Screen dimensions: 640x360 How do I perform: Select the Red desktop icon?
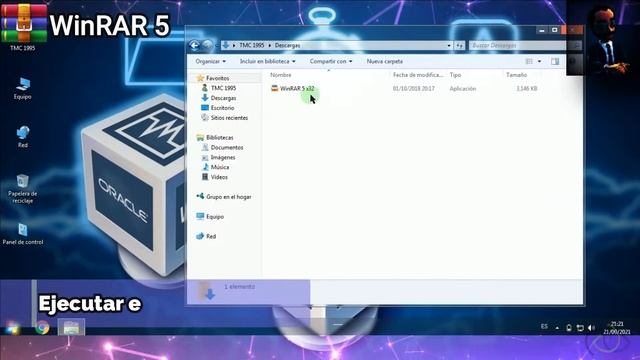coord(22,136)
